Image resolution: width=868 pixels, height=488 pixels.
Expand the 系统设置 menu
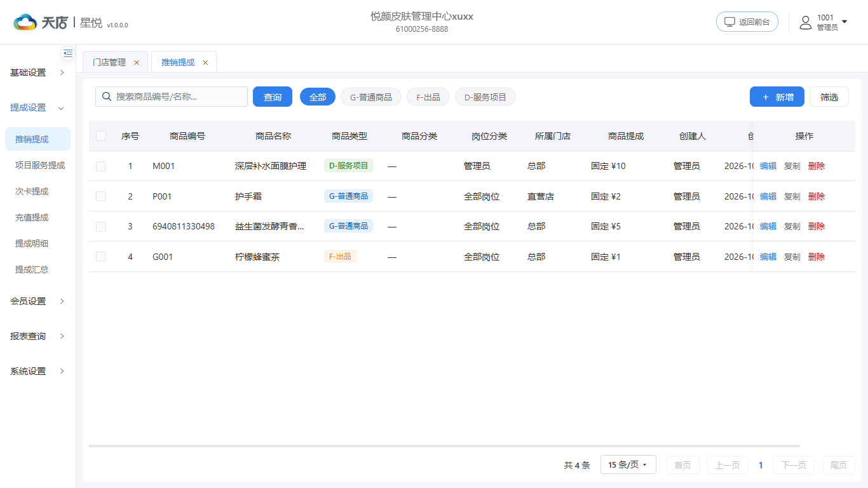pyautogui.click(x=37, y=371)
